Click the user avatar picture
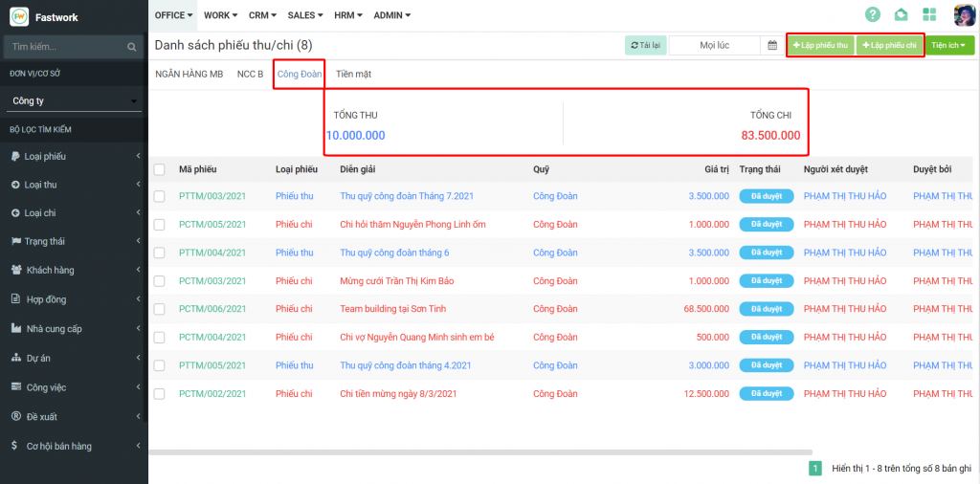This screenshot has width=980, height=484. click(964, 14)
